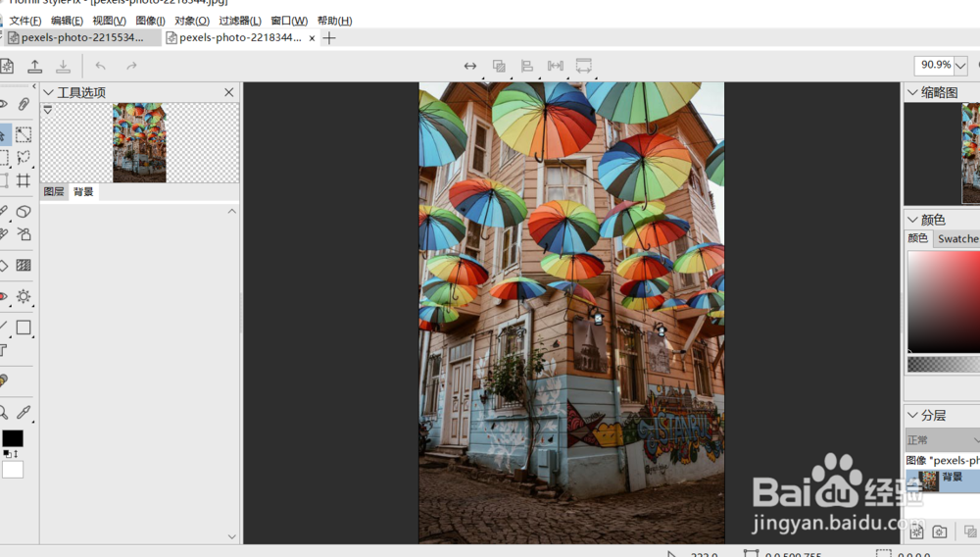Viewport: 980px width, 557px height.
Task: Click the alpha transparency slider bar
Action: click(944, 364)
